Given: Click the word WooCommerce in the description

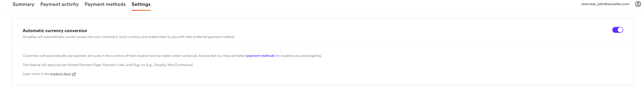Looking at the screenshot, I should 179,65.
